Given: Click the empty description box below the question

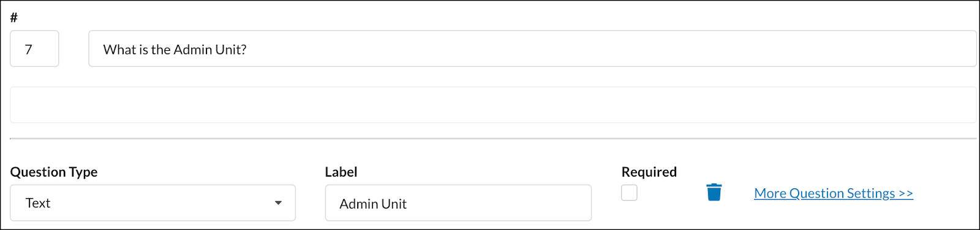Looking at the screenshot, I should tap(493, 105).
